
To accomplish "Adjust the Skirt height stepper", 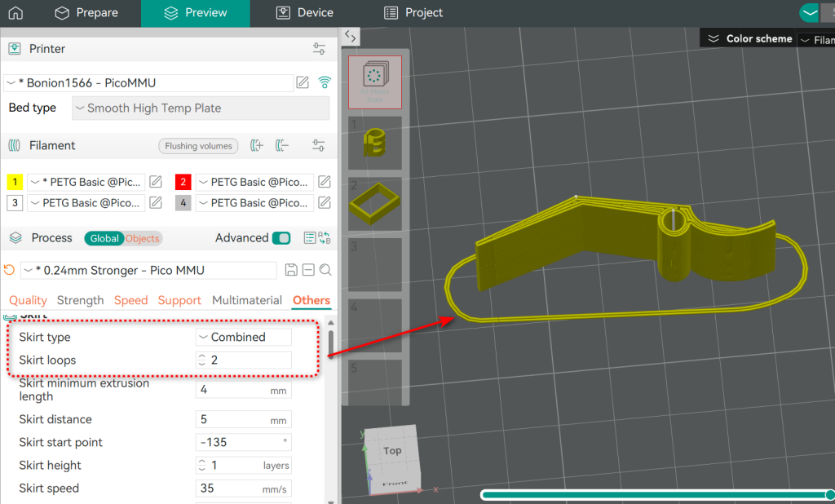I will 202,465.
